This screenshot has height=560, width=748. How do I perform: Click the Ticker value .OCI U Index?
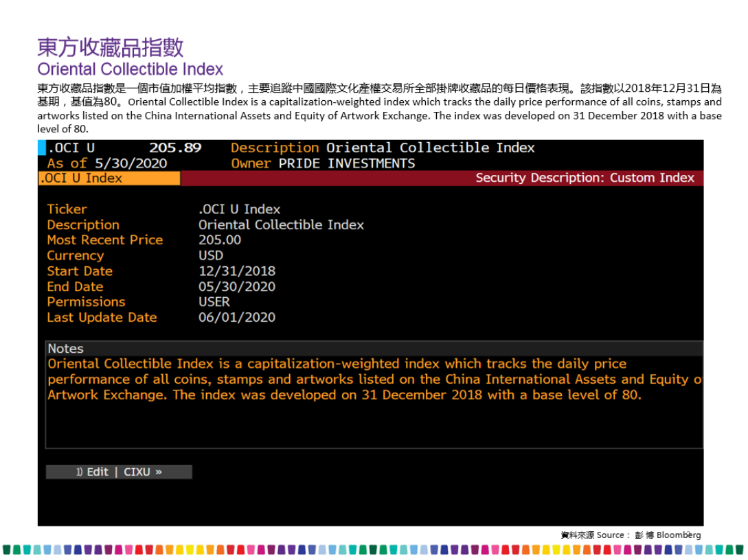240,209
